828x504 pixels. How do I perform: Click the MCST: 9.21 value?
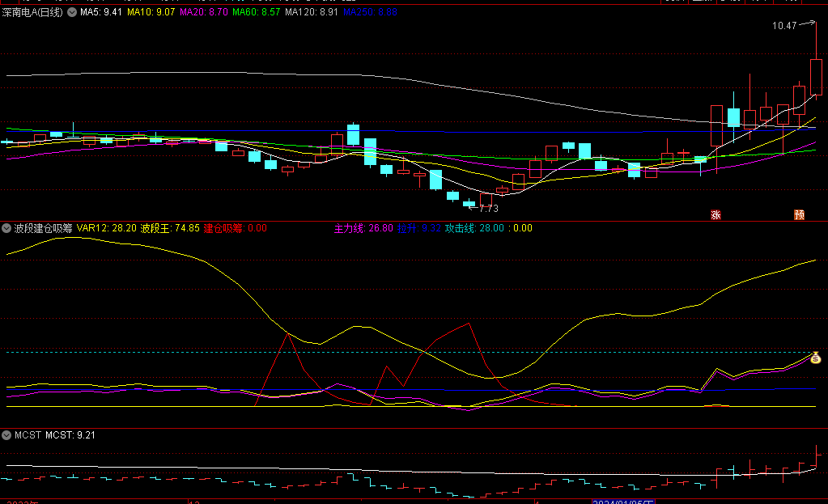point(70,435)
